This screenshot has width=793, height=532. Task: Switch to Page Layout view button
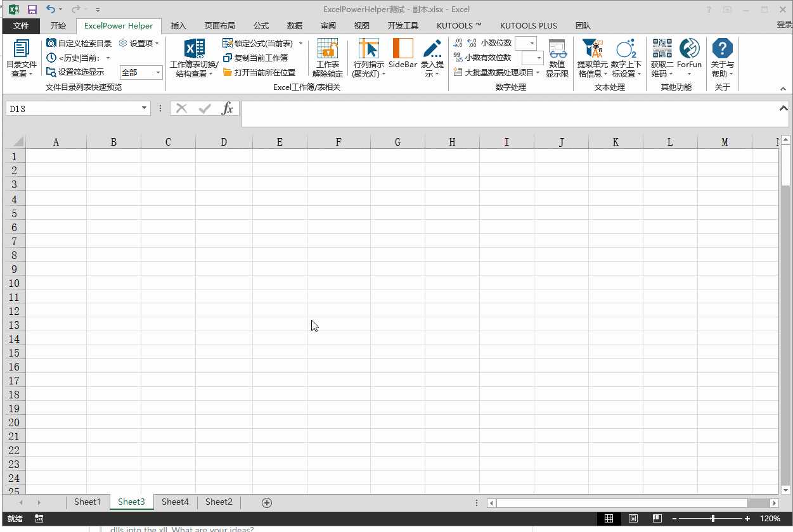tap(633, 519)
